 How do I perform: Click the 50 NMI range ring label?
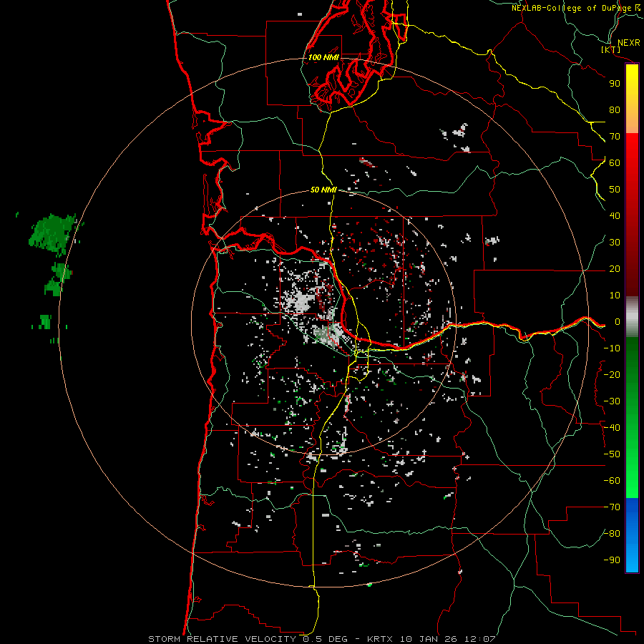tap(323, 190)
